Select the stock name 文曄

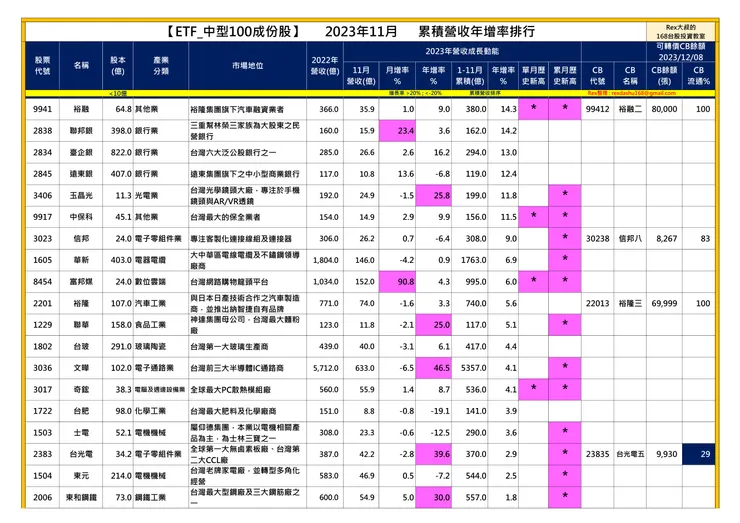(81, 368)
